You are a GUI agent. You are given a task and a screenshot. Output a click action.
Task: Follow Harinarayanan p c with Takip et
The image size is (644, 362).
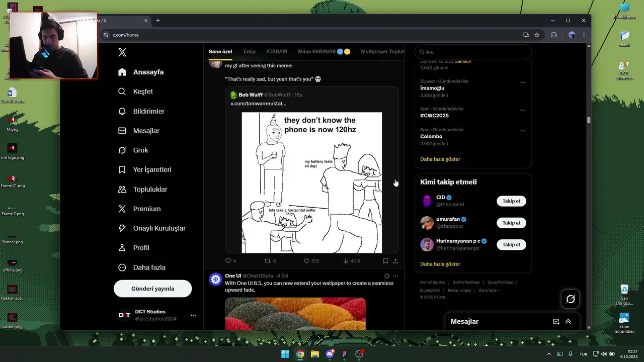[511, 244]
